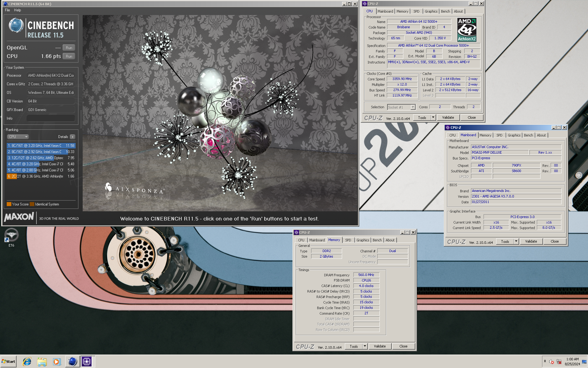Viewport: 588px width, 368px height.
Task: Click the M3A32-MVP DELUXE model field
Action: coord(500,152)
